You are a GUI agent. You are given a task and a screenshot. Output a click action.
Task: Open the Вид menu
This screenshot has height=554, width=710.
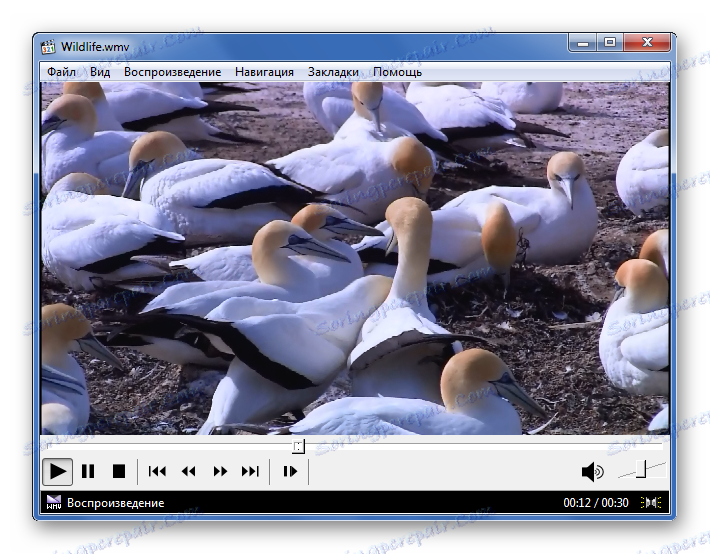(100, 72)
